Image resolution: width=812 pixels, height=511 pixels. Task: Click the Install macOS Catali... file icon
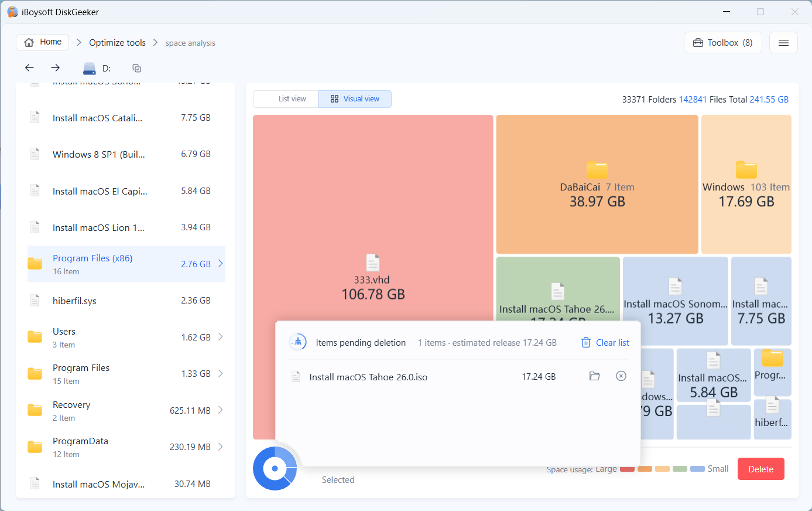(35, 117)
